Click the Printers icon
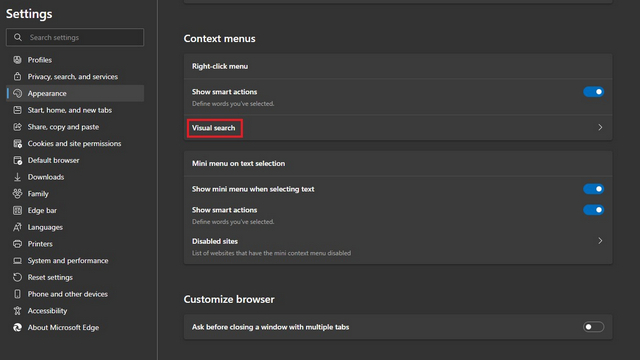Image resolution: width=640 pixels, height=360 pixels. pos(17,244)
